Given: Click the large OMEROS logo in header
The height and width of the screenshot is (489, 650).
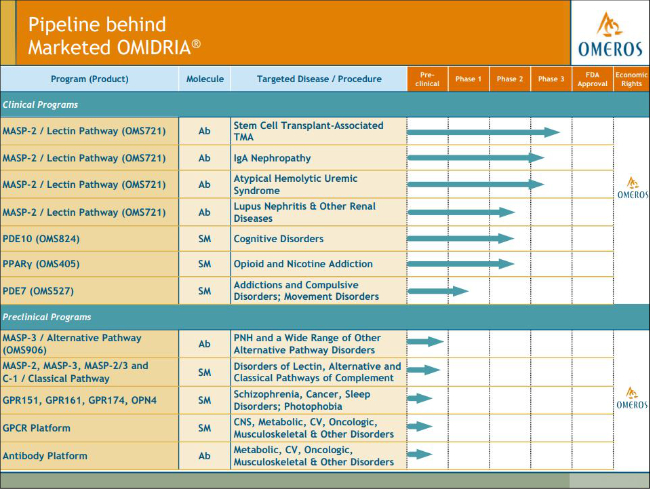Looking at the screenshot, I should coord(610,33).
